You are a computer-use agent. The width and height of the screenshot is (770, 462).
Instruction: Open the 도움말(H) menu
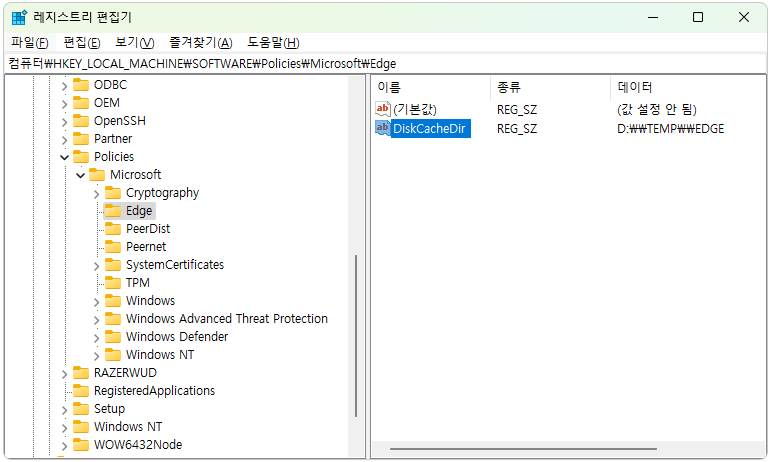pos(273,43)
